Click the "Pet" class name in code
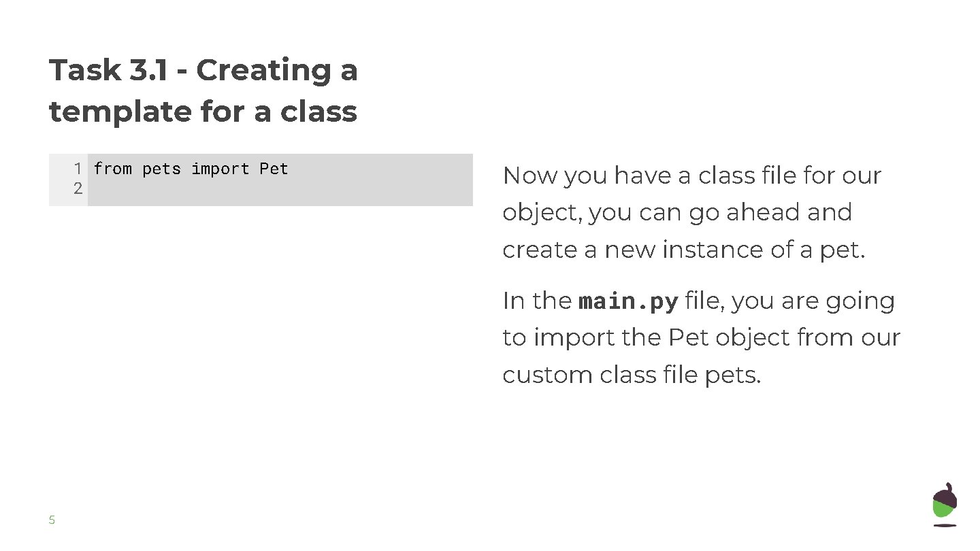980x551 pixels. [274, 169]
